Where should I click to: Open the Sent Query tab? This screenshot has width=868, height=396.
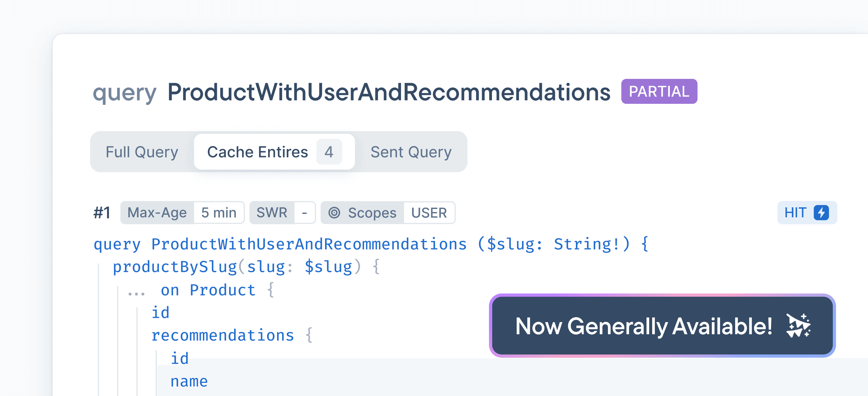(x=411, y=152)
